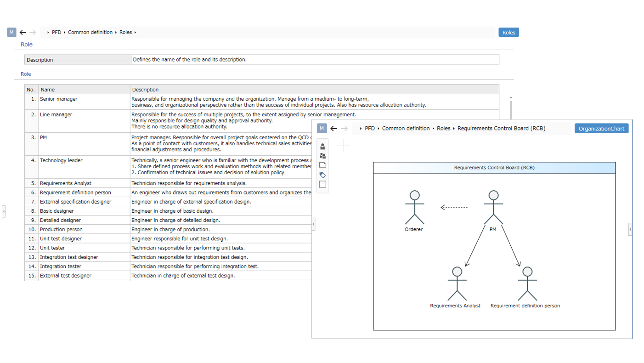Image resolution: width=644 pixels, height=363 pixels.
Task: Click the Requirement definition person actor figure
Action: coord(527,284)
